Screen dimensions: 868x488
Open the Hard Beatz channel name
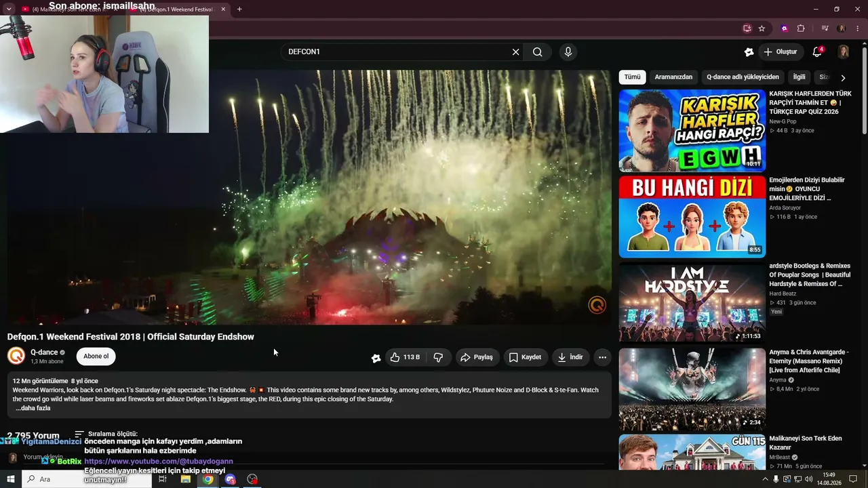pos(783,293)
